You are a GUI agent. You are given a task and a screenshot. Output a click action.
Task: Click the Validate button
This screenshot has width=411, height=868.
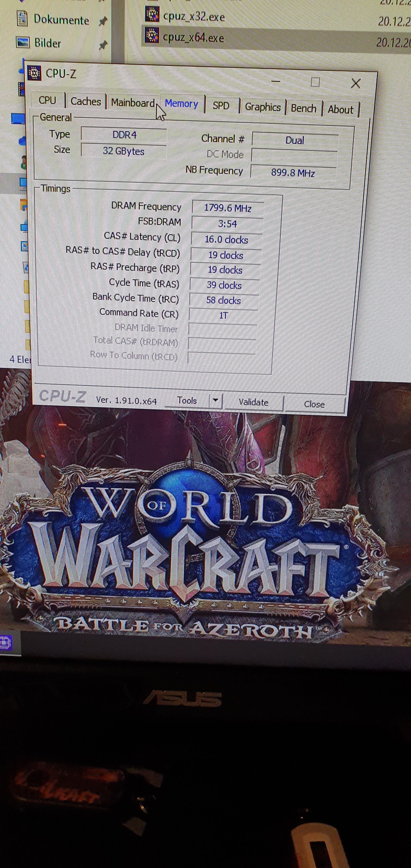tap(254, 402)
